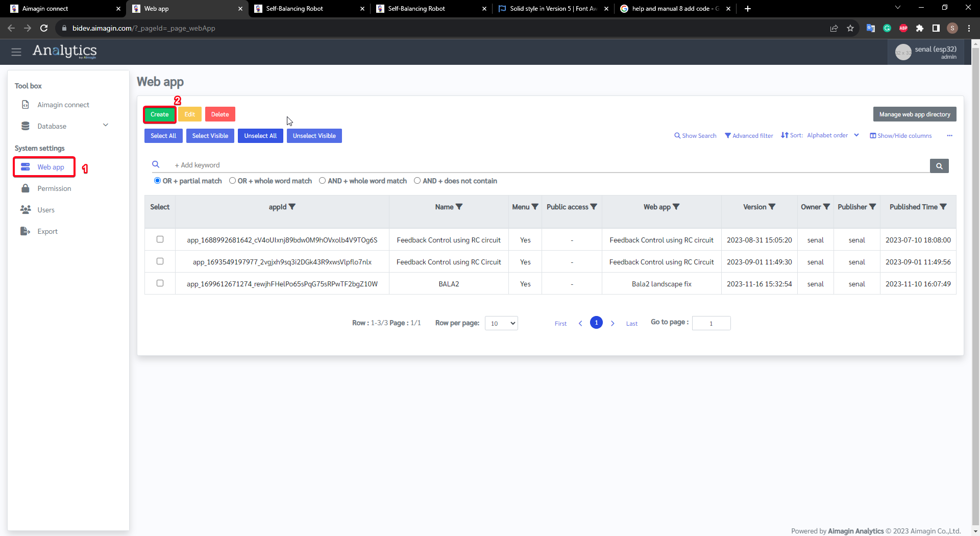Filter the Web app column
This screenshot has height=536, width=980.
676,207
